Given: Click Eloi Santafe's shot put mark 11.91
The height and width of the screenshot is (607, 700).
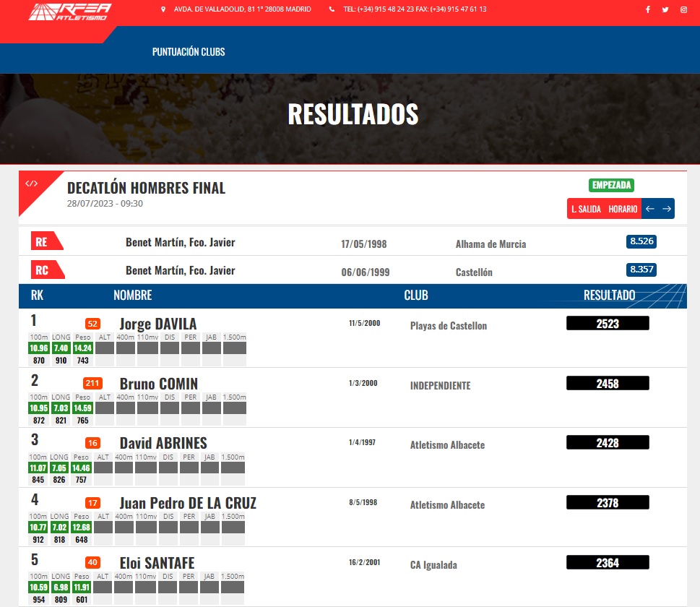Looking at the screenshot, I should pos(82,587).
